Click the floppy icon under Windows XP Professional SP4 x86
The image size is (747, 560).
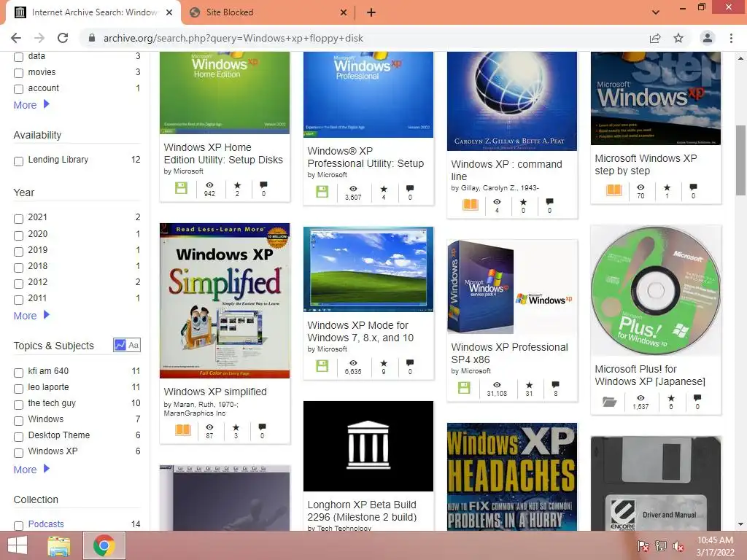[x=464, y=388]
